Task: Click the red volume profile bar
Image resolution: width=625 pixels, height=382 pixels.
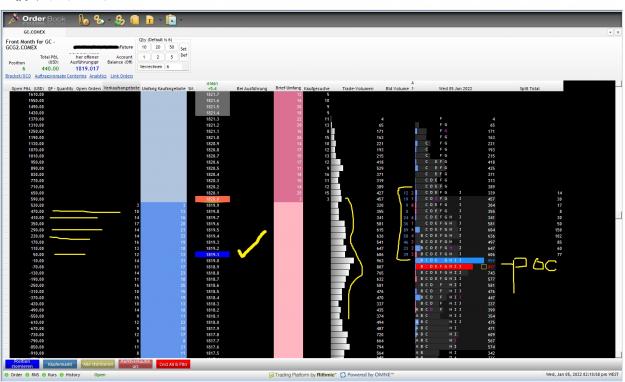Action: (x=444, y=267)
